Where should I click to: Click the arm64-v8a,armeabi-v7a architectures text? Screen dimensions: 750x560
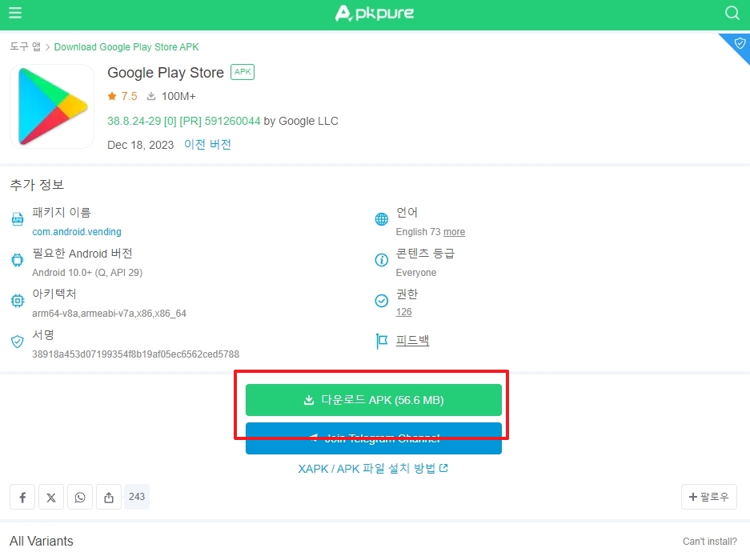109,314
